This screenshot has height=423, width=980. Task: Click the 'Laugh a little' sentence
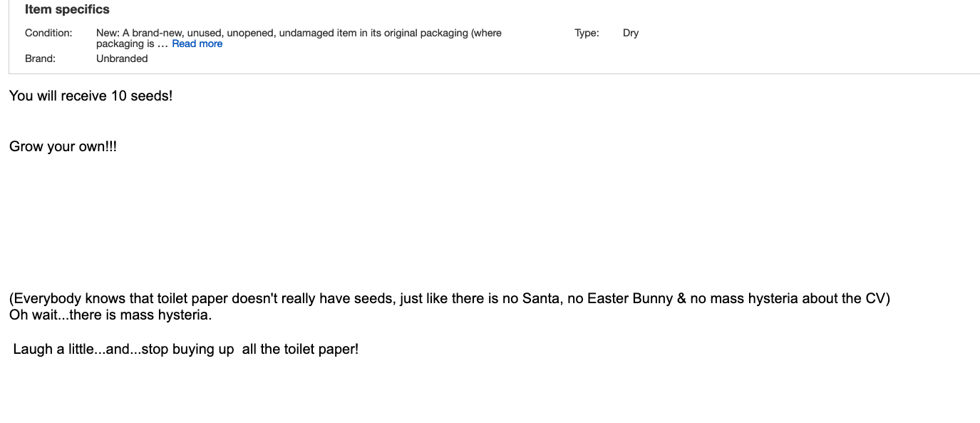tap(185, 349)
